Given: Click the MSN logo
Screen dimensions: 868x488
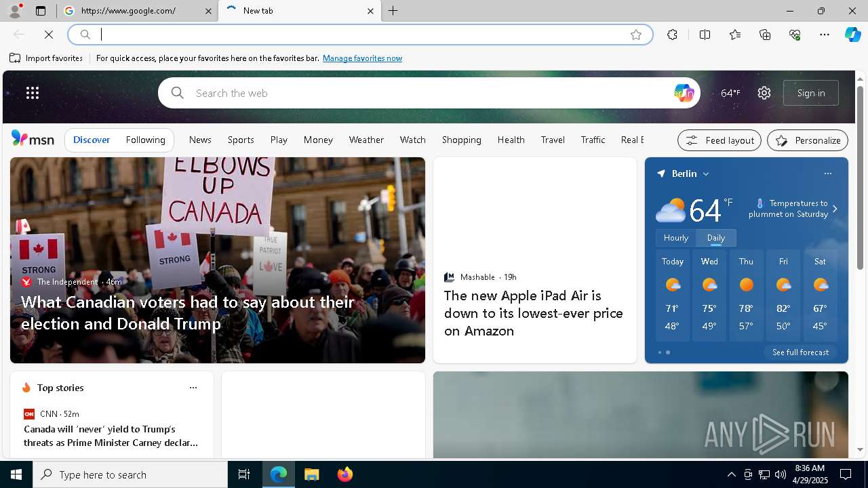Looking at the screenshot, I should tap(33, 139).
